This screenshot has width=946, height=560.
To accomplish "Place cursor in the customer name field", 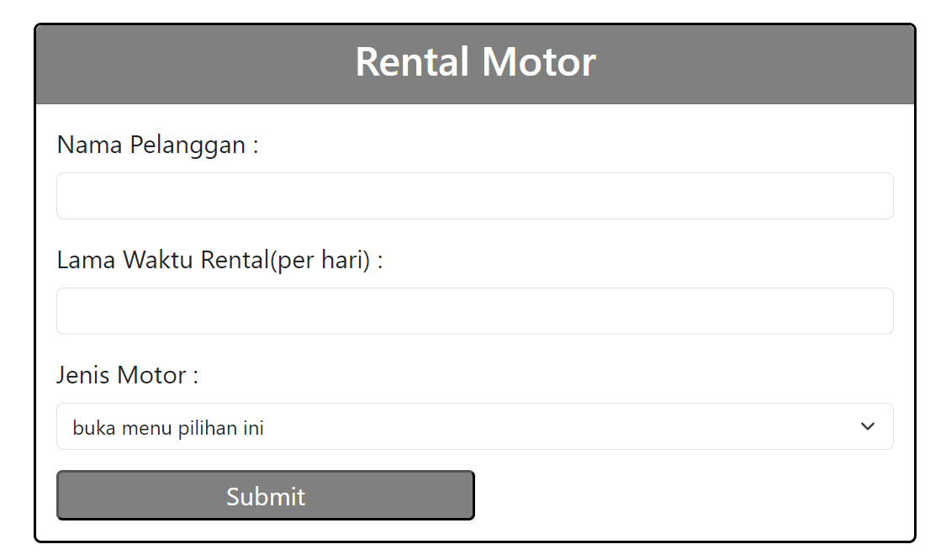I will pos(474,196).
